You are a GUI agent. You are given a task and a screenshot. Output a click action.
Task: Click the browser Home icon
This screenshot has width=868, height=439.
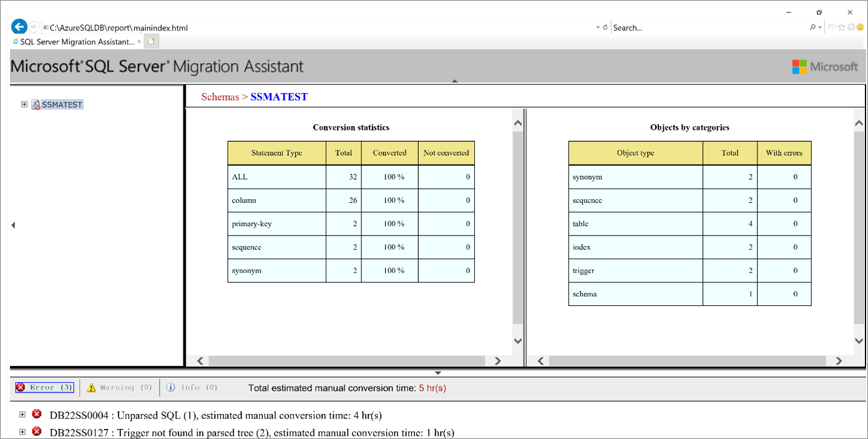[832, 27]
